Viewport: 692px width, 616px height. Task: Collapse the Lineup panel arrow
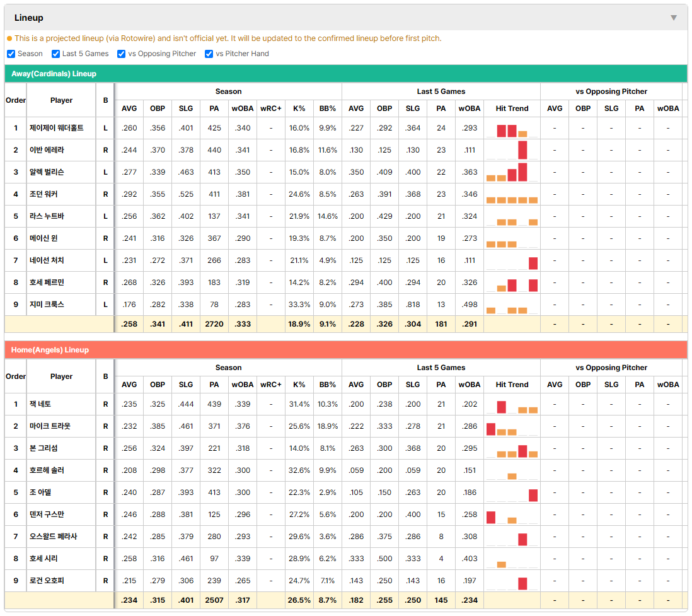click(x=674, y=18)
